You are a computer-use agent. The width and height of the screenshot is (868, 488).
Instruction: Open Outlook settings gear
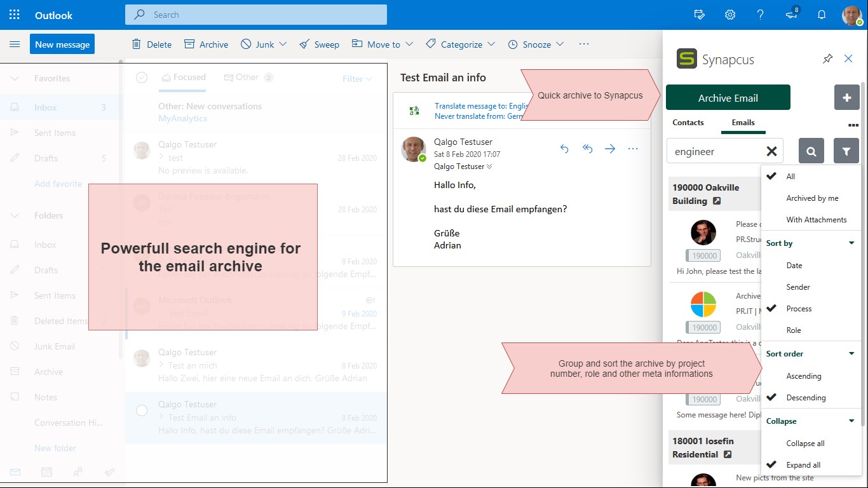tap(730, 15)
